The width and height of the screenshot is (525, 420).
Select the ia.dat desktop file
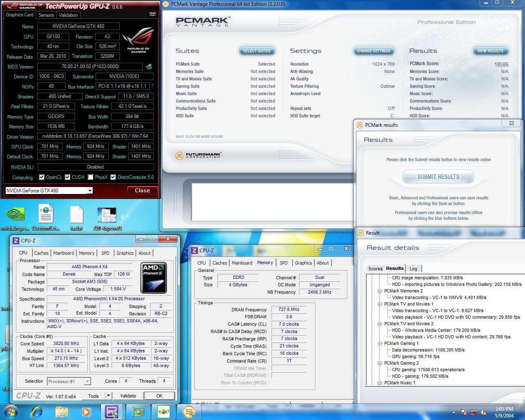point(76,218)
